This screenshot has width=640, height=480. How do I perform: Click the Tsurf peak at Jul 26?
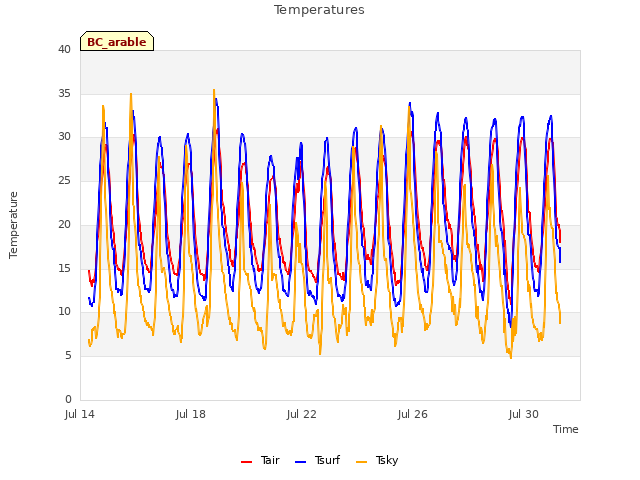(x=410, y=103)
